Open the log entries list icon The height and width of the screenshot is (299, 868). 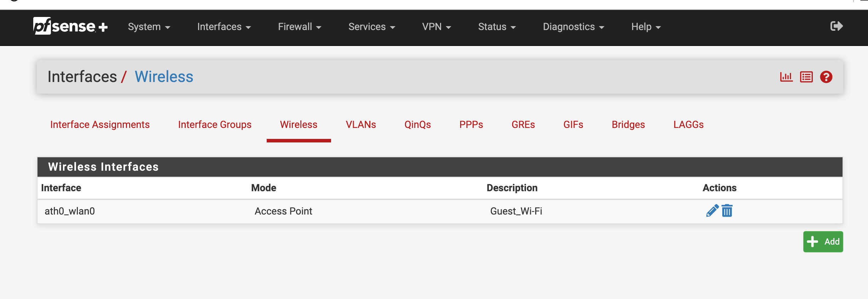click(806, 77)
